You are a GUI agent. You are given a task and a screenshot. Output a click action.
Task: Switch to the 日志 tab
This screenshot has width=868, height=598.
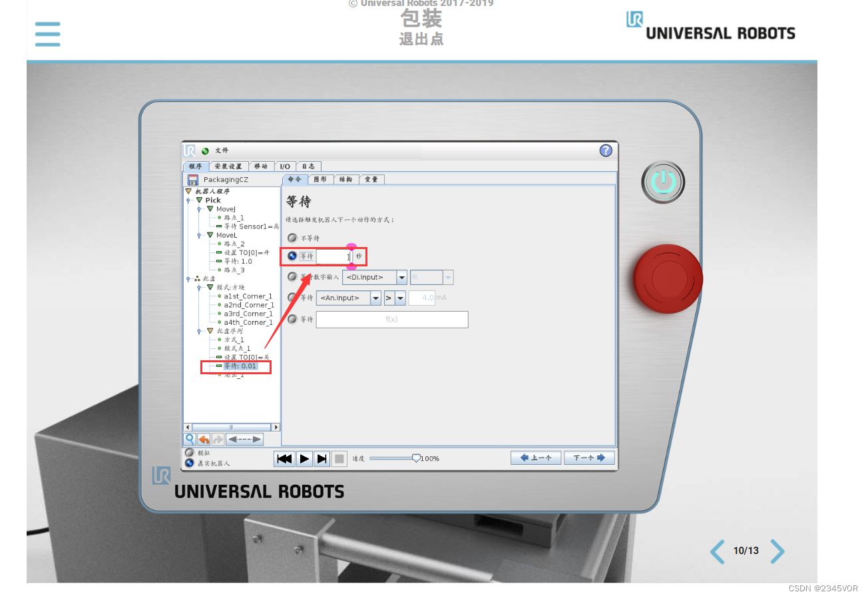click(308, 166)
